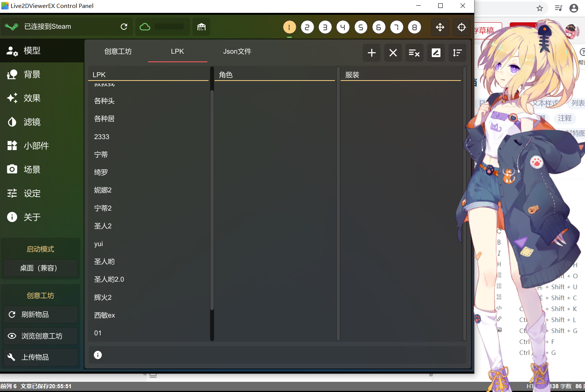Select model slot 3

(325, 27)
